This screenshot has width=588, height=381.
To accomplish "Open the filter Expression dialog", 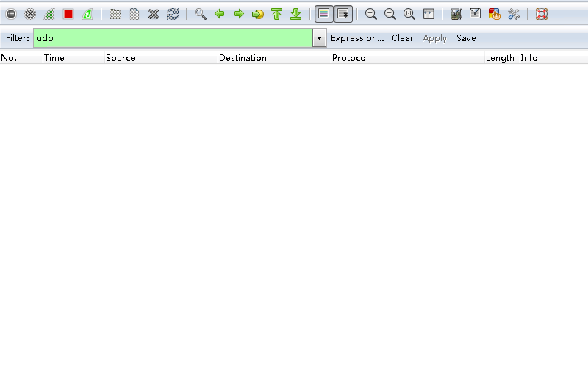I will (357, 38).
